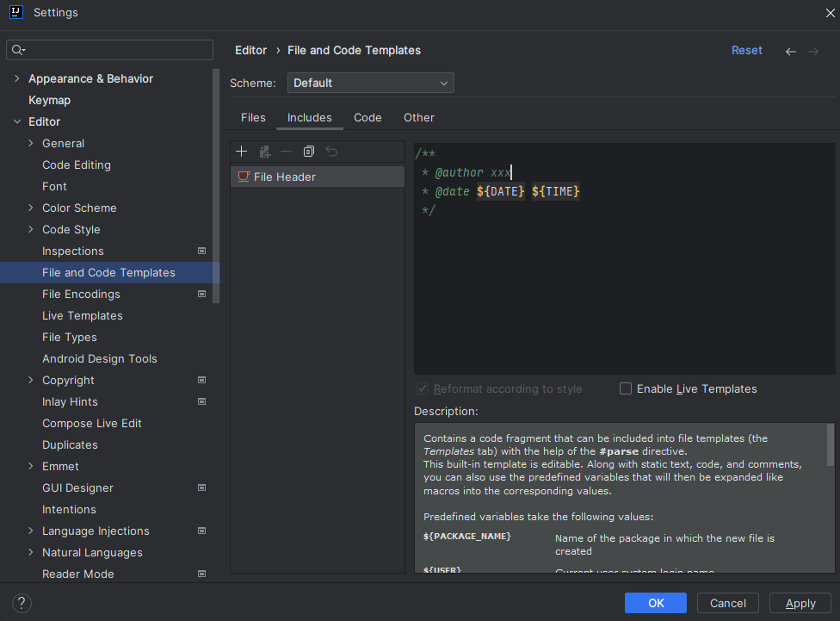This screenshot has height=621, width=840.
Task: Open Intentions settings
Action: [69, 509]
